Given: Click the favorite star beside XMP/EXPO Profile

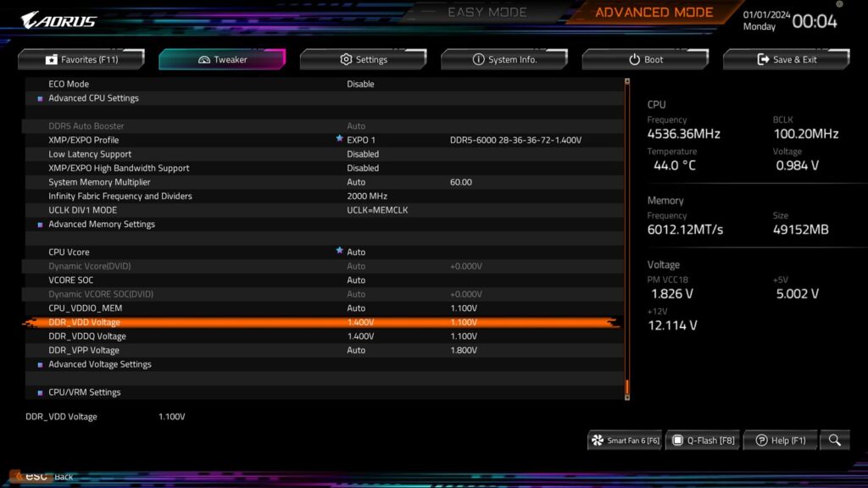Looking at the screenshot, I should pyautogui.click(x=339, y=138).
